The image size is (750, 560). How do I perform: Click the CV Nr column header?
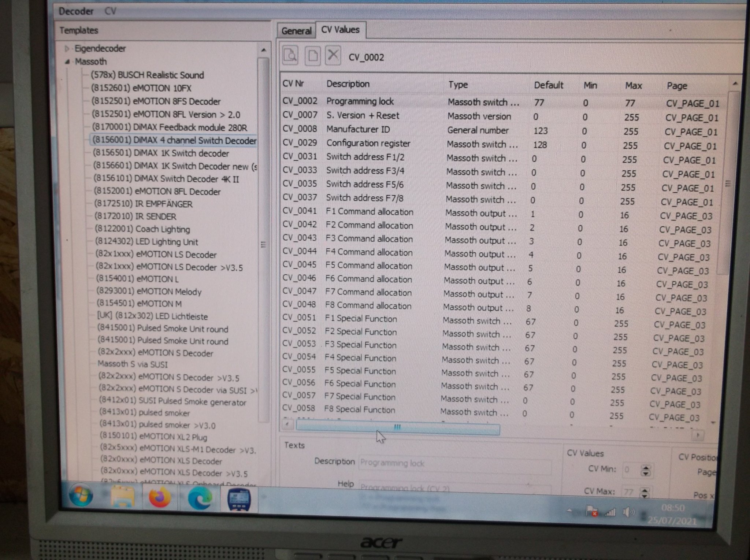293,84
